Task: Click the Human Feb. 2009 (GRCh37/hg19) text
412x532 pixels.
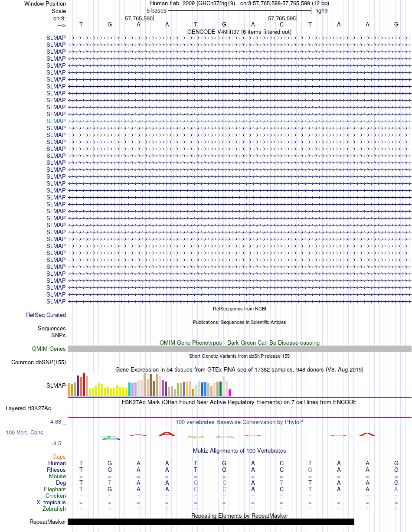Action: tap(192, 3)
